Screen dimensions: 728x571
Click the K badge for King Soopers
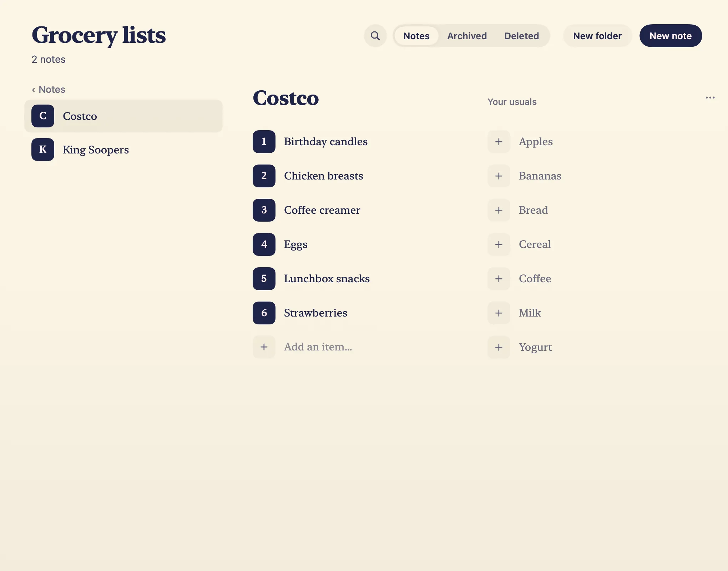tap(42, 150)
